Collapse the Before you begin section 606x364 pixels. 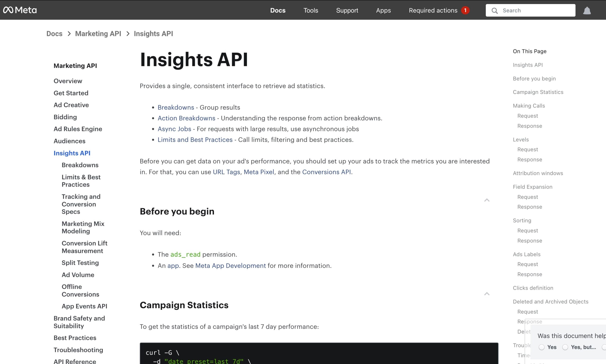[x=487, y=200]
